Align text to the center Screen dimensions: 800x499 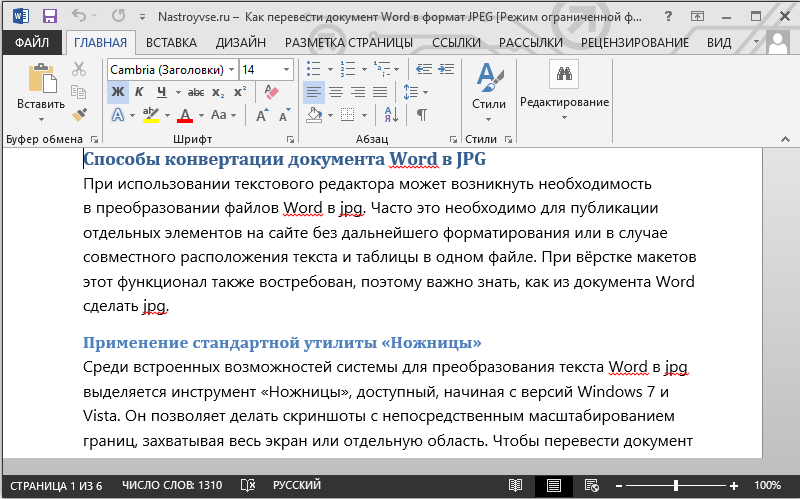(336, 92)
